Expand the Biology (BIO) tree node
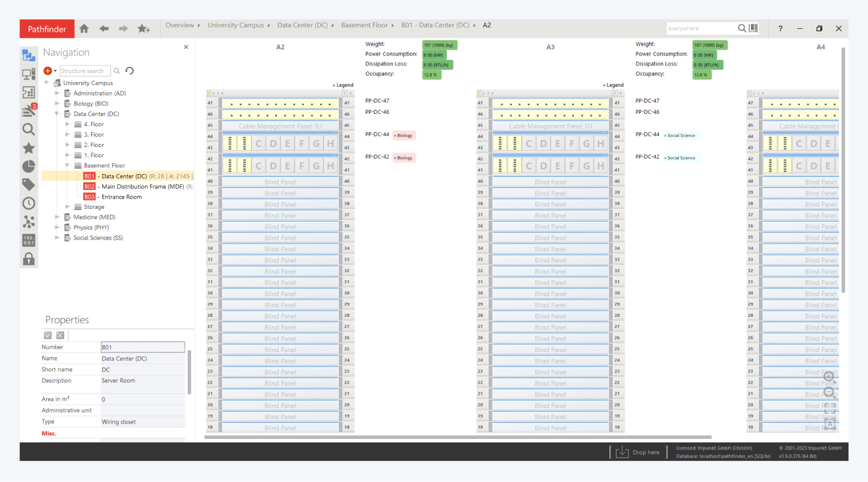This screenshot has height=482, width=868. pyautogui.click(x=57, y=104)
